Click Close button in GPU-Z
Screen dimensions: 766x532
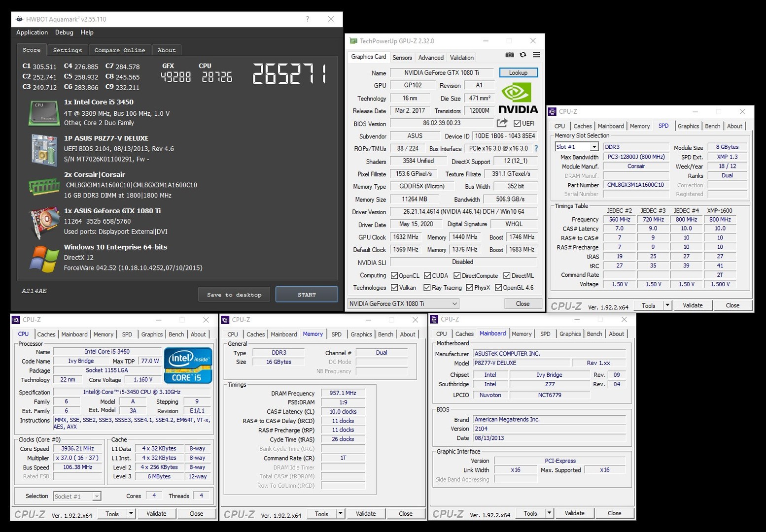pyautogui.click(x=523, y=303)
